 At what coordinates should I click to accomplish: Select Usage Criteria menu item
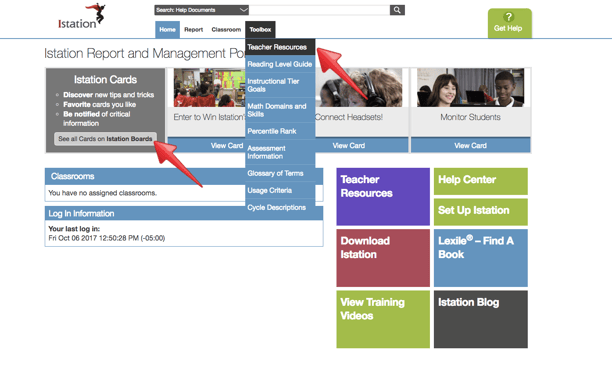[x=280, y=190]
